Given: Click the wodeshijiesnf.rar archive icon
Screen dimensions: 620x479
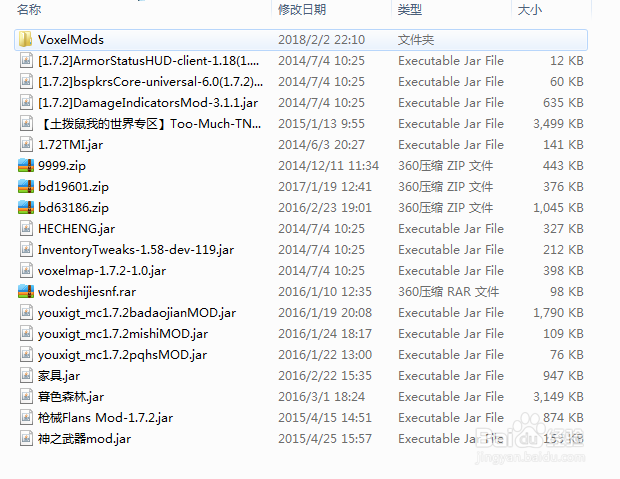Looking at the screenshot, I should 26,292.
